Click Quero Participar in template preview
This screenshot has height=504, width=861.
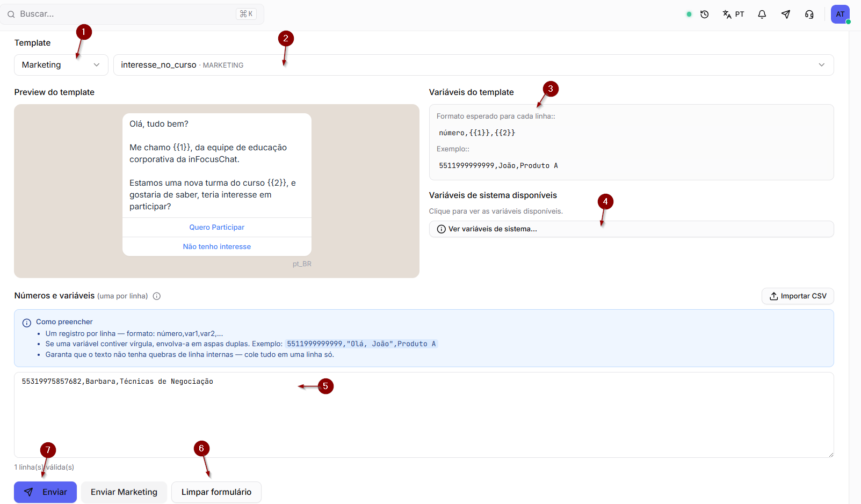tap(217, 228)
